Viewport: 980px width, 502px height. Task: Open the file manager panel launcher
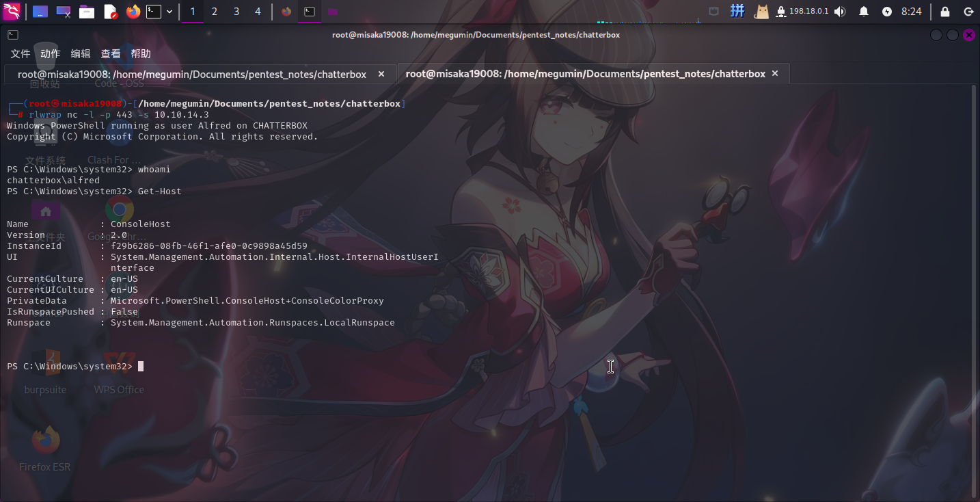point(87,12)
